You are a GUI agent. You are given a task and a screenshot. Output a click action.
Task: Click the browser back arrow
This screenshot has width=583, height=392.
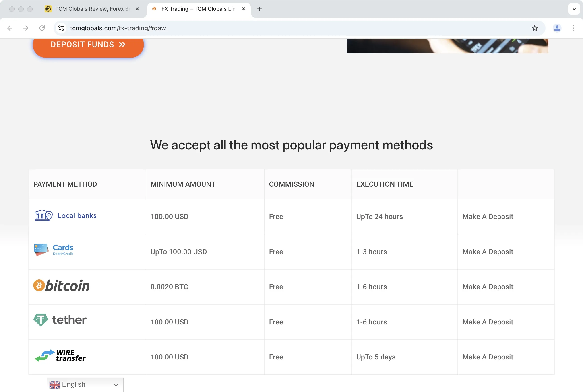pos(10,28)
